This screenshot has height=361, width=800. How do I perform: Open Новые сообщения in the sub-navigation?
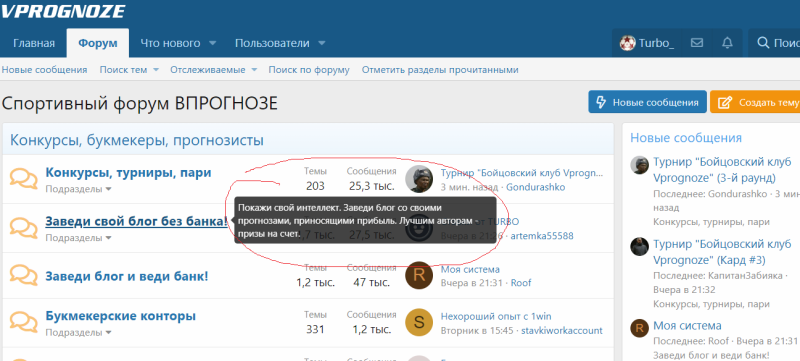44,70
